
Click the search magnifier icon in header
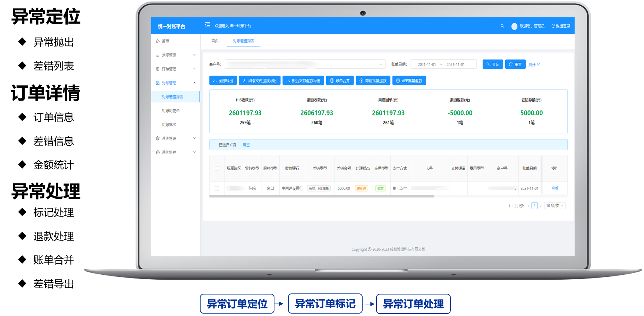(502, 26)
